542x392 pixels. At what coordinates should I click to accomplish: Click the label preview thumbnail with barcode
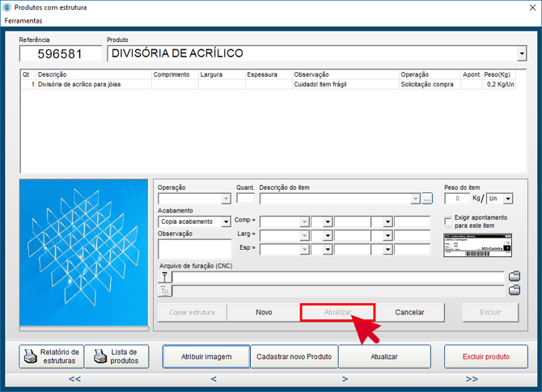click(477, 245)
